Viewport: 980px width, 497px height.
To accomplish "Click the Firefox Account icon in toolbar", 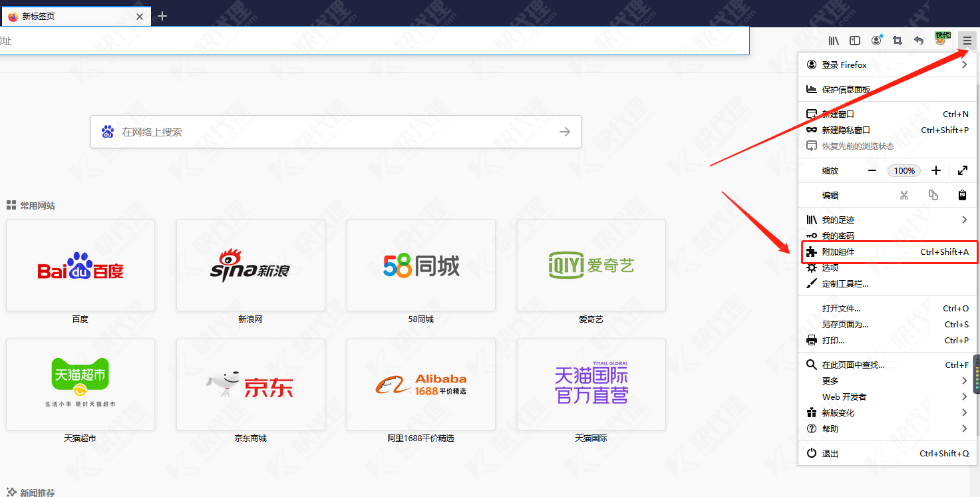I will [876, 41].
